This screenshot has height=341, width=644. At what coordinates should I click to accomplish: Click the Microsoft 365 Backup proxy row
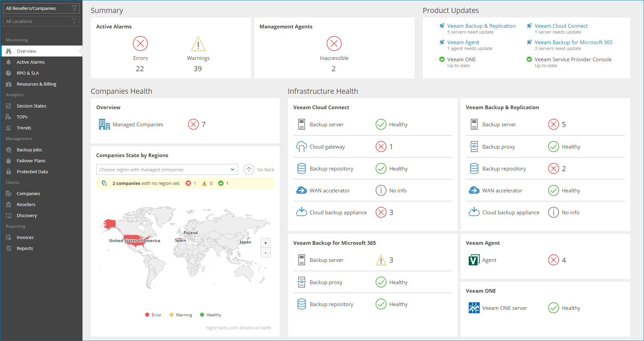point(372,282)
